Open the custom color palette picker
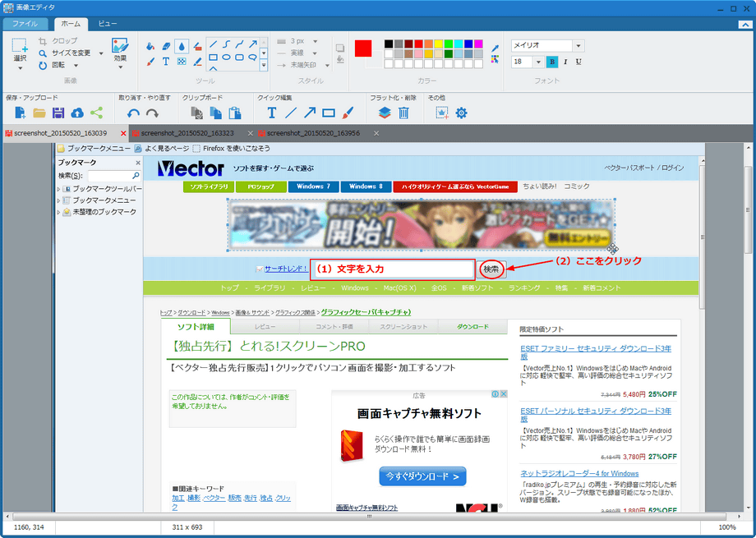The height and width of the screenshot is (538, 756). (x=495, y=59)
